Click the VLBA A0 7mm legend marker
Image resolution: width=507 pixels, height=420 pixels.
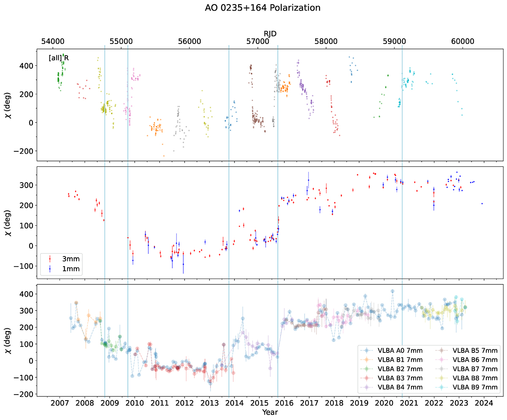pos(367,350)
